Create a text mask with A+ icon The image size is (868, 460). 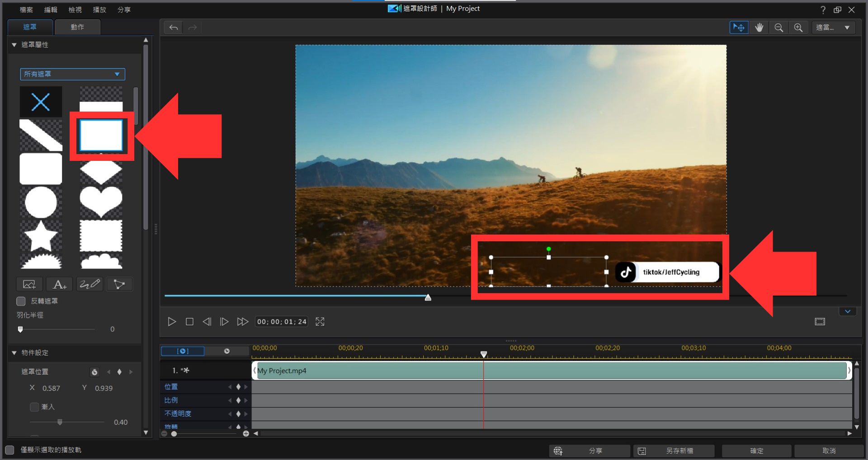tap(60, 284)
